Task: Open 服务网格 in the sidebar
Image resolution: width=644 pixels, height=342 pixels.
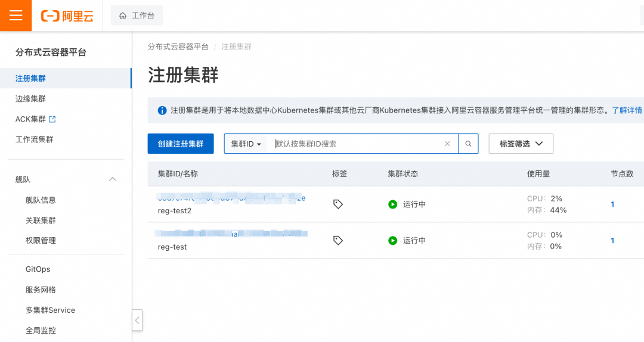Action: tap(41, 290)
